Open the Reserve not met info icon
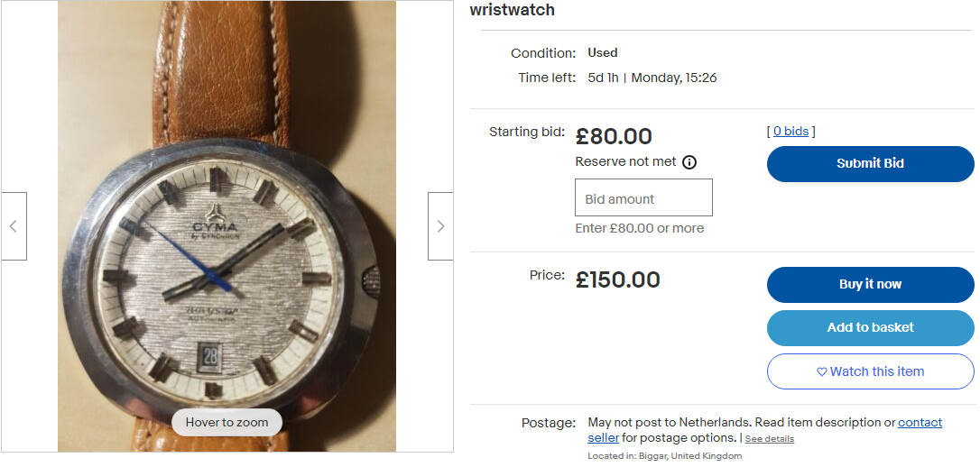This screenshot has width=980, height=467. coord(689,162)
